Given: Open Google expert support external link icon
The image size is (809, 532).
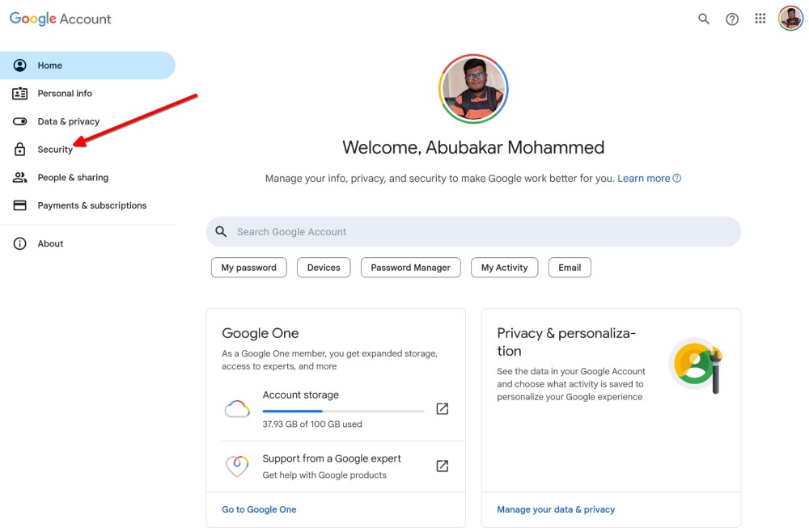Looking at the screenshot, I should [x=443, y=466].
